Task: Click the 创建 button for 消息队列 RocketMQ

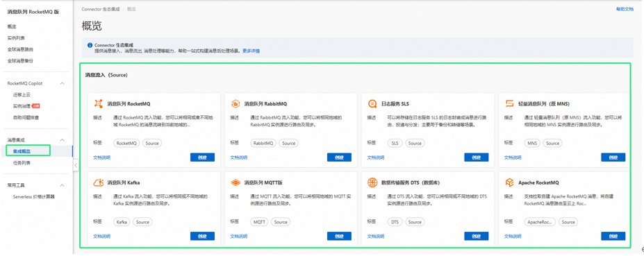Action: (202, 157)
